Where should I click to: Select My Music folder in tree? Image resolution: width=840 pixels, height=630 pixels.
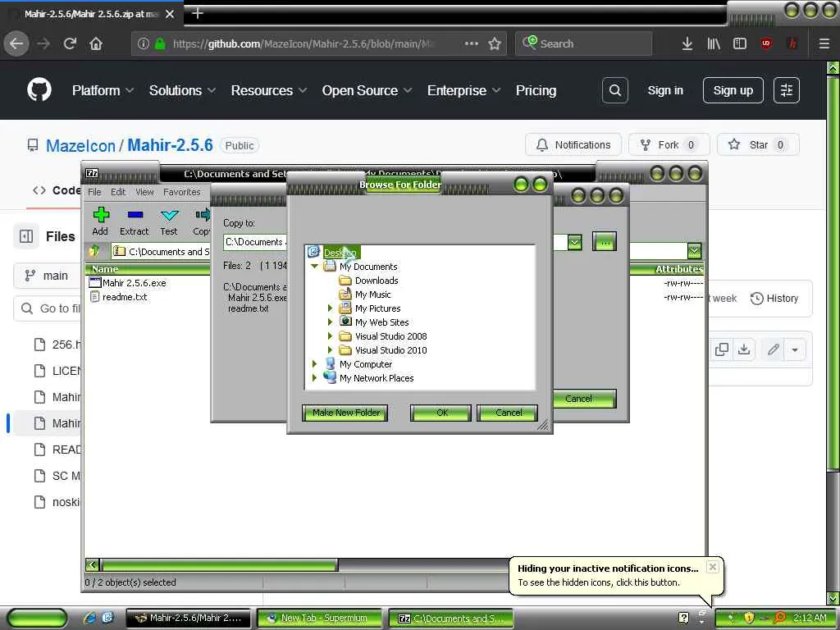tap(372, 294)
